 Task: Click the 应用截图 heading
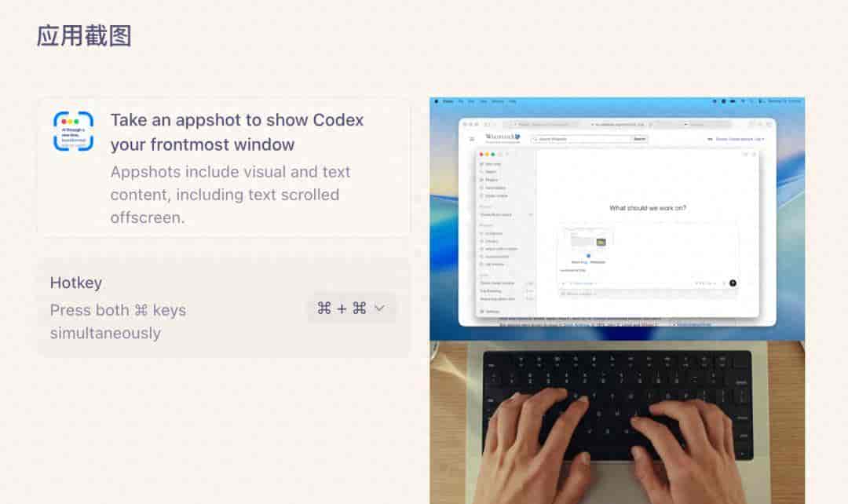84,36
